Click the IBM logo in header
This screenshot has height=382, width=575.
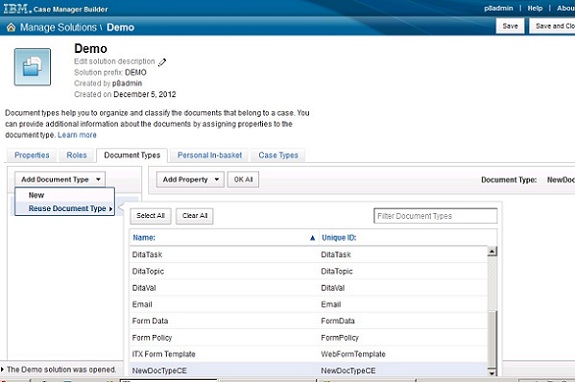17,8
